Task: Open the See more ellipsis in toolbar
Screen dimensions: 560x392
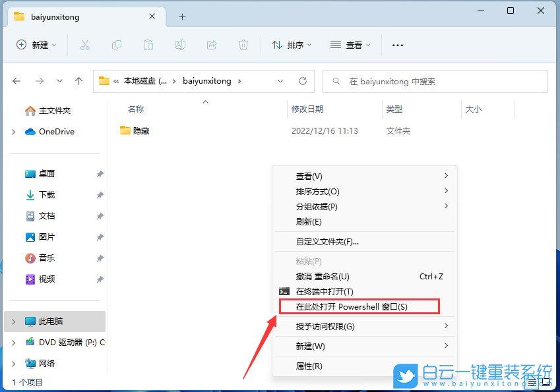Action: (397, 45)
